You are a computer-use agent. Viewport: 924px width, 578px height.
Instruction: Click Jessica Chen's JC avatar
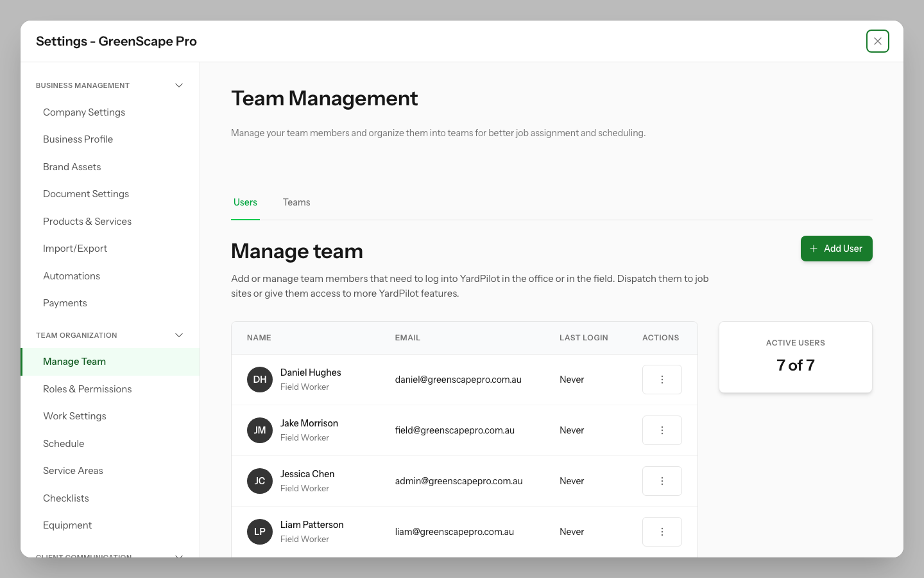[x=259, y=480]
